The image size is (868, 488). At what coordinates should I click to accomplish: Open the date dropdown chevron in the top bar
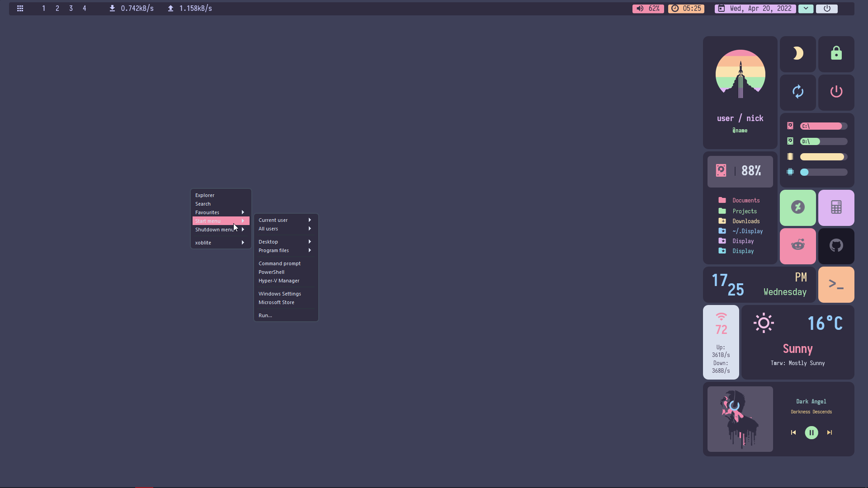coord(806,8)
